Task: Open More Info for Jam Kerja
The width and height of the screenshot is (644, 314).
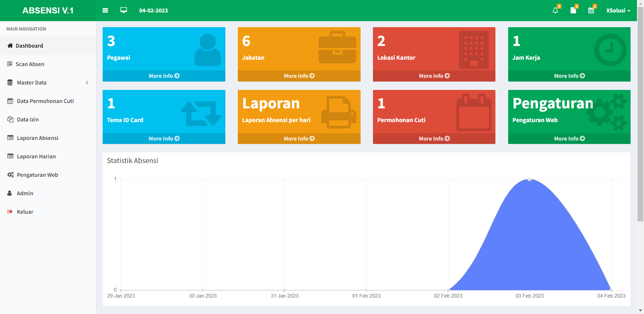Action: (x=569, y=76)
